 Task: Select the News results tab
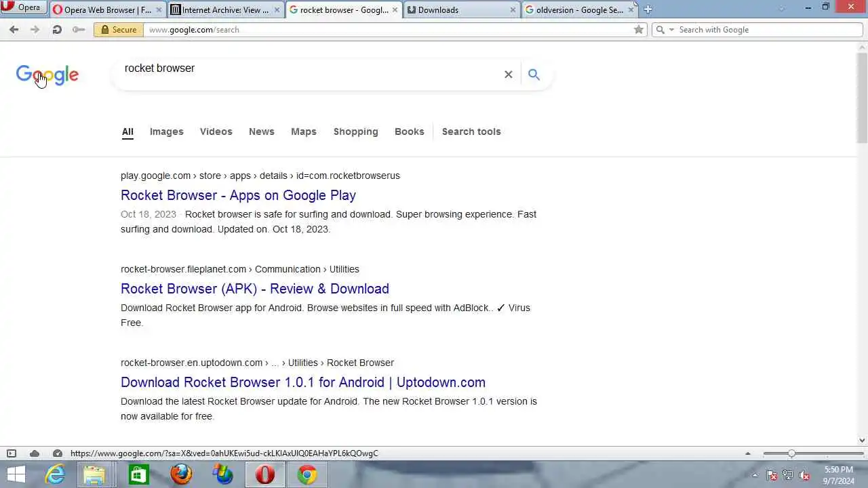pyautogui.click(x=261, y=131)
